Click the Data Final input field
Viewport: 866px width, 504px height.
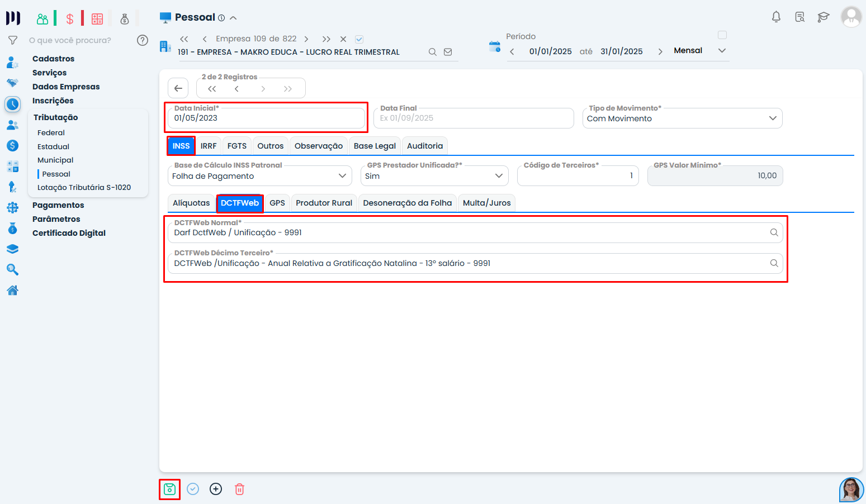point(475,118)
